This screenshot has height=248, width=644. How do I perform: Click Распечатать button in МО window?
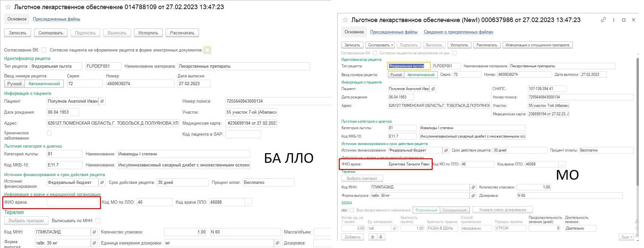click(x=487, y=45)
